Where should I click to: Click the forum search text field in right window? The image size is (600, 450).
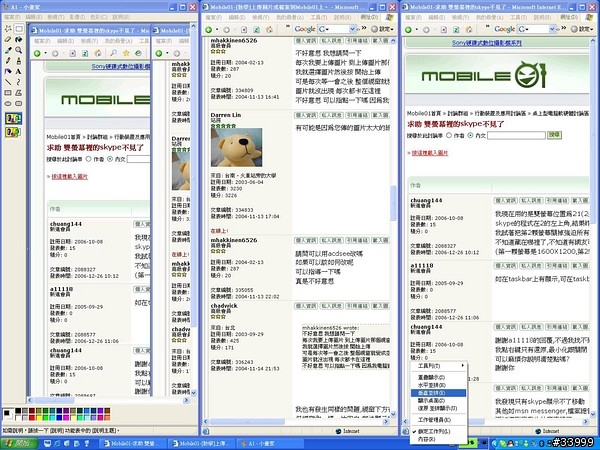coord(516,135)
